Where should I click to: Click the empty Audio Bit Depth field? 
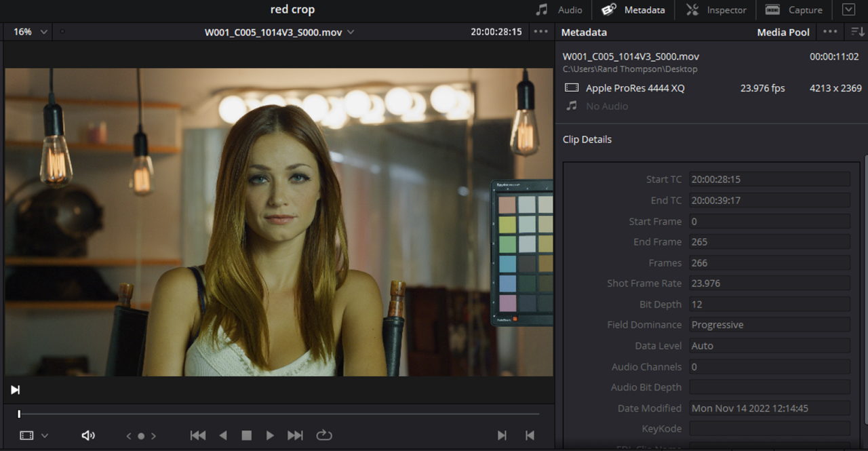click(770, 387)
